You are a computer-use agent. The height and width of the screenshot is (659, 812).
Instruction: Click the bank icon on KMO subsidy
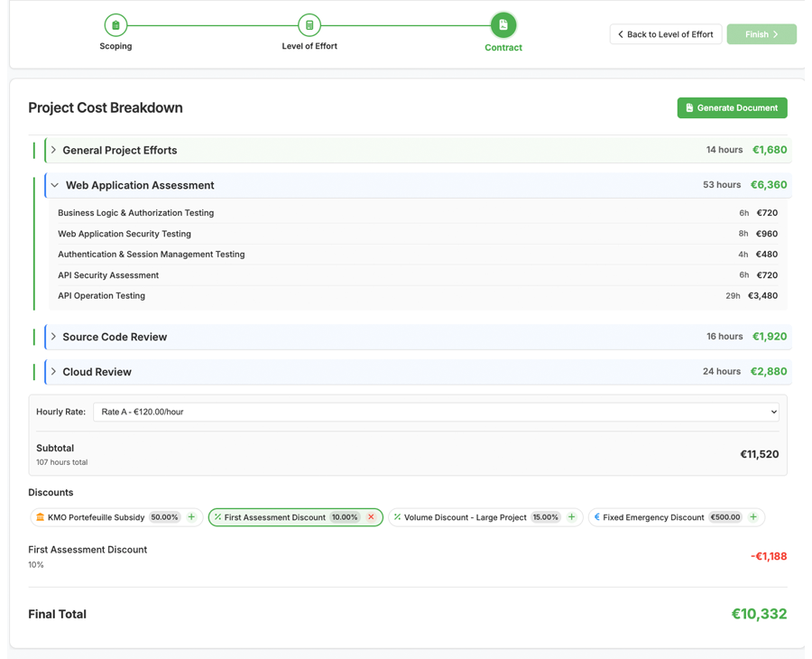40,517
